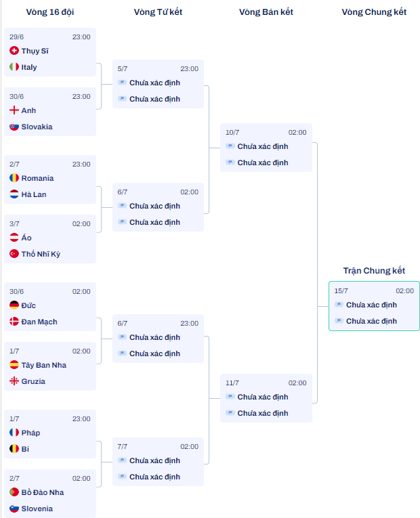This screenshot has height=518, width=420.
Task: Click the Germany flag next to Đức
Action: [14, 305]
